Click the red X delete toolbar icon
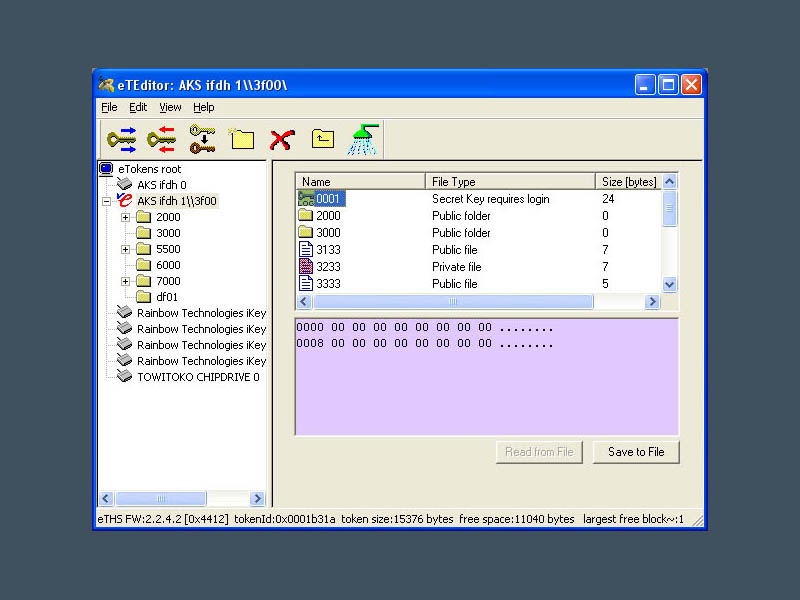 pyautogui.click(x=282, y=140)
